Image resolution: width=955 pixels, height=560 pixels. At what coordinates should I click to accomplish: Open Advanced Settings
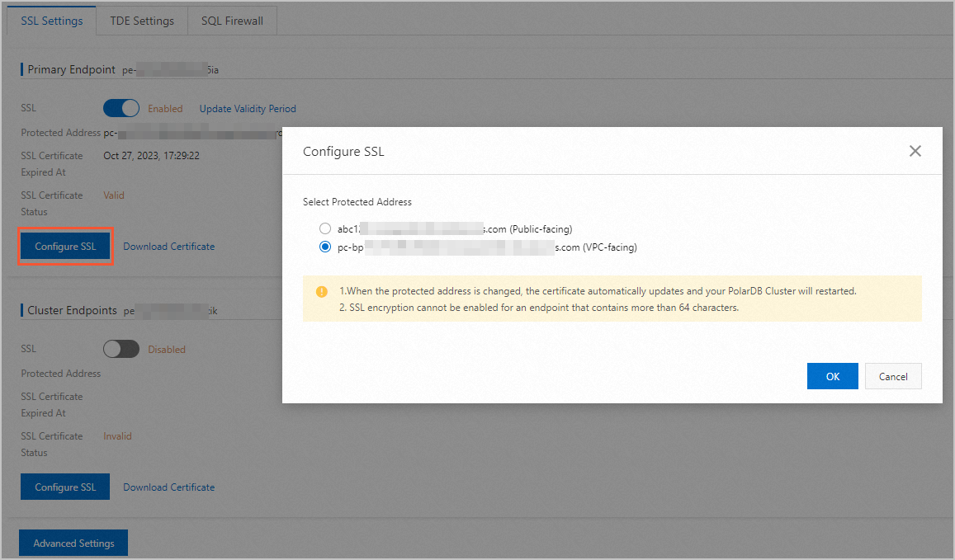[x=73, y=544]
